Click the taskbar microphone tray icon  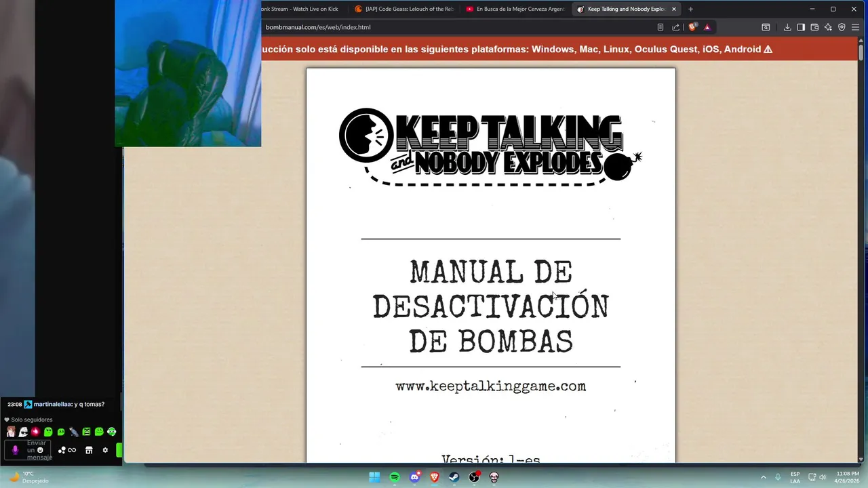point(778,477)
